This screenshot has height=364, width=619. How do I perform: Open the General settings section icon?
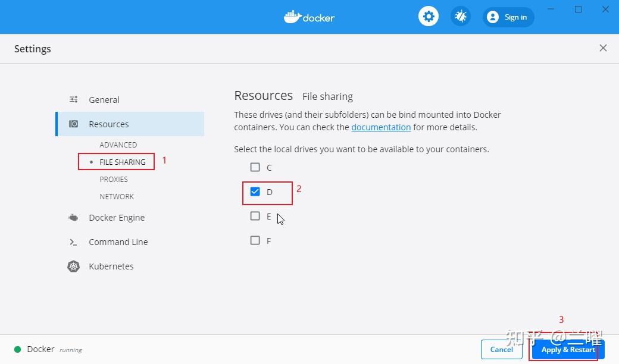pos(73,99)
